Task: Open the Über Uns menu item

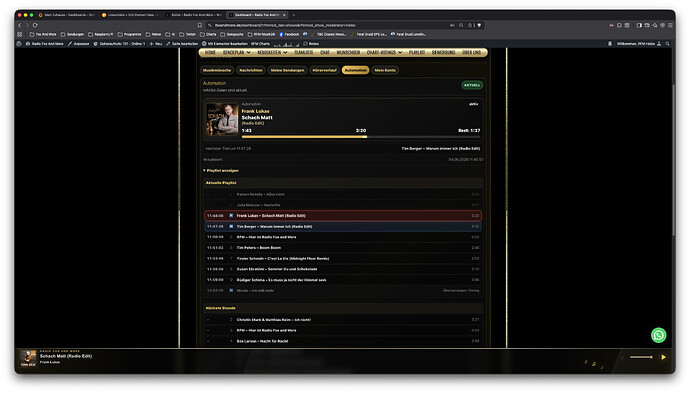Action: (471, 52)
